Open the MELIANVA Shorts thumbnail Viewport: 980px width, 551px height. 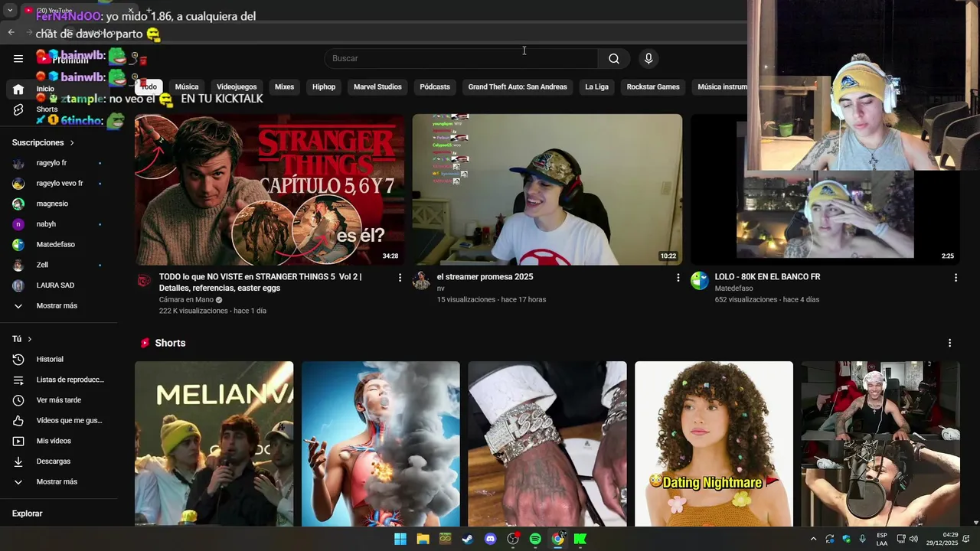click(214, 444)
